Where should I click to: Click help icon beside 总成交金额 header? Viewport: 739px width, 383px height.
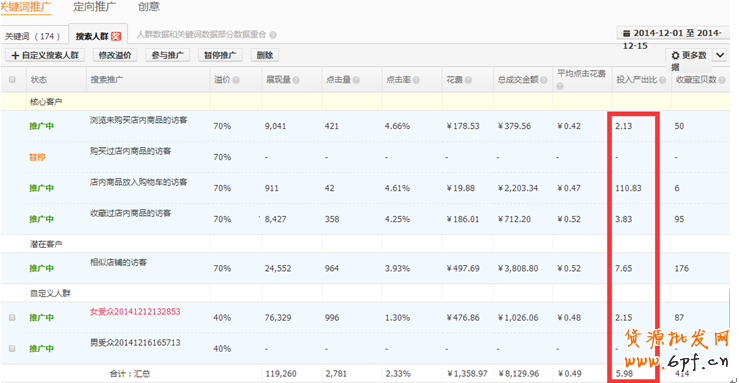point(544,80)
